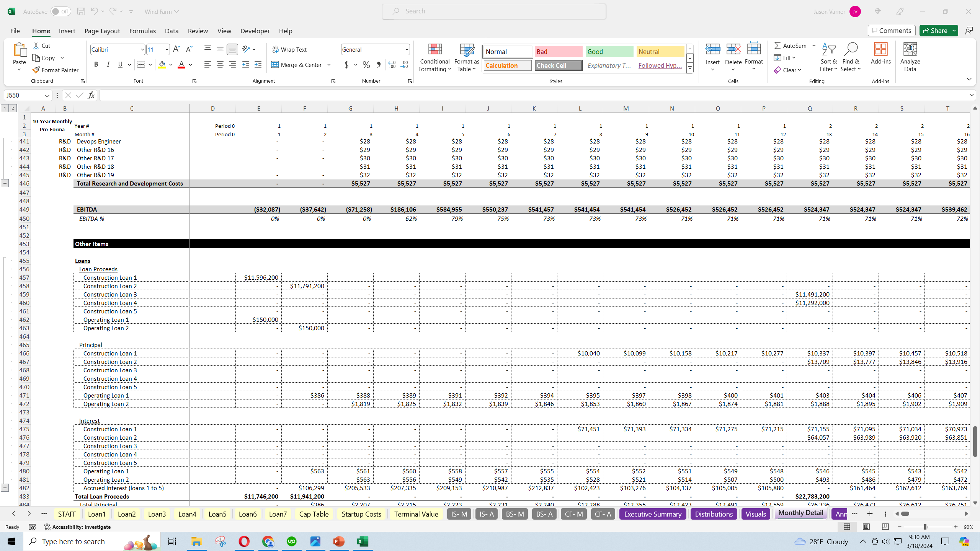Adjust the zoom slider in status bar

point(925,527)
